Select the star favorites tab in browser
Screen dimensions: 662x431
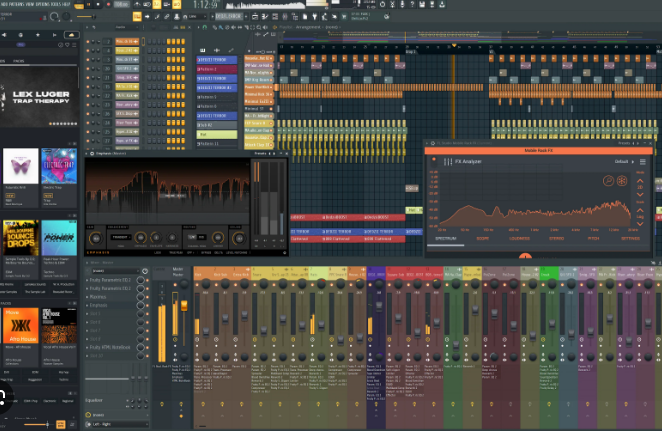pyautogui.click(x=38, y=35)
